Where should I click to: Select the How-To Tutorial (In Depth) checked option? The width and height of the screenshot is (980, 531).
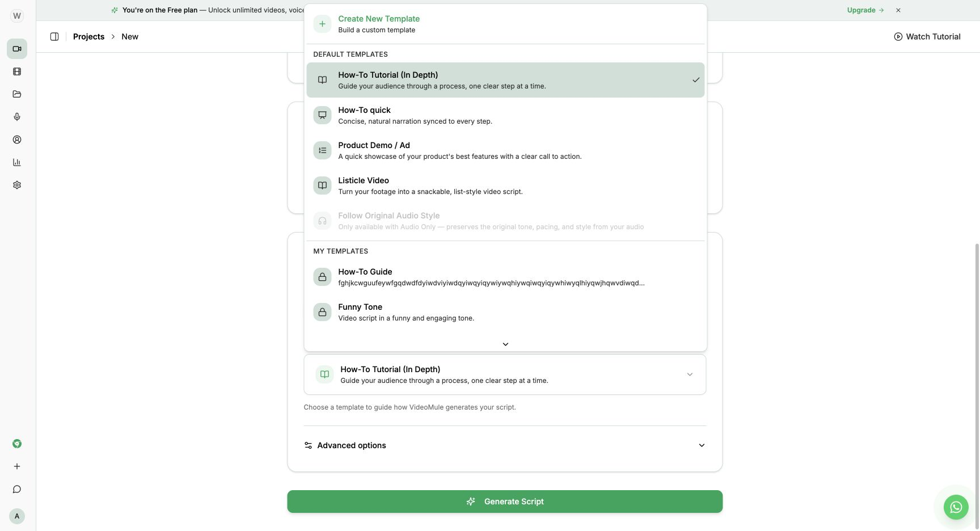[505, 80]
